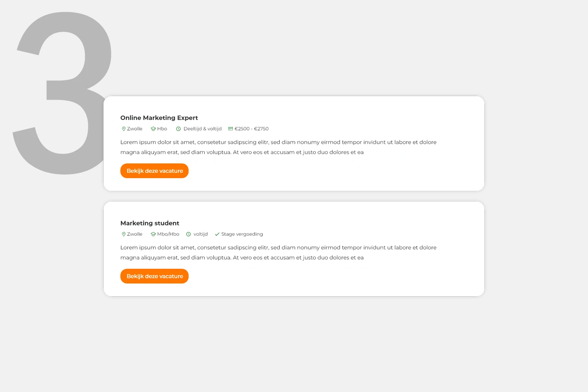Image resolution: width=588 pixels, height=392 pixels.
Task: Click the location pin icon in the Marketing student card
Action: pyautogui.click(x=124, y=234)
